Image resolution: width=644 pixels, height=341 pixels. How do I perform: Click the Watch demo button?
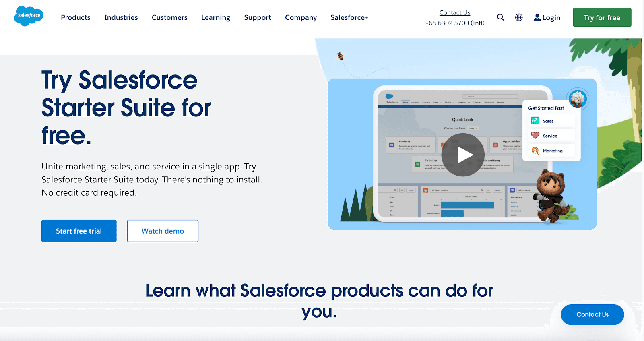(163, 231)
